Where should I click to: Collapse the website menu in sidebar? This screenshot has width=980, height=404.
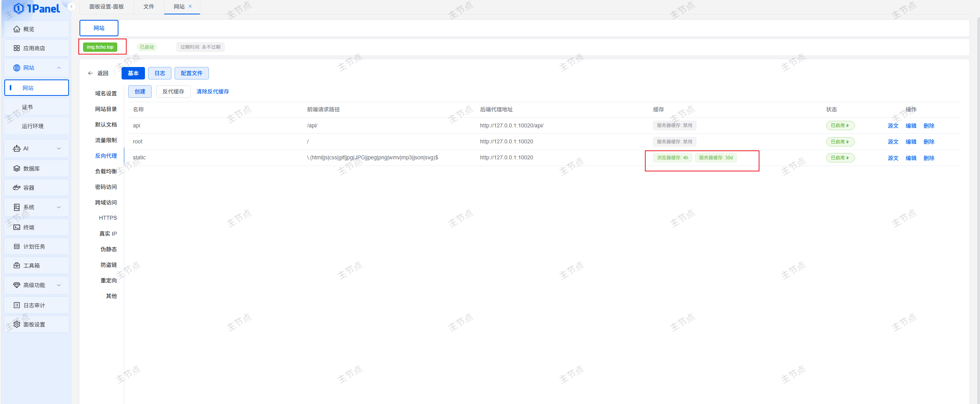click(x=59, y=68)
